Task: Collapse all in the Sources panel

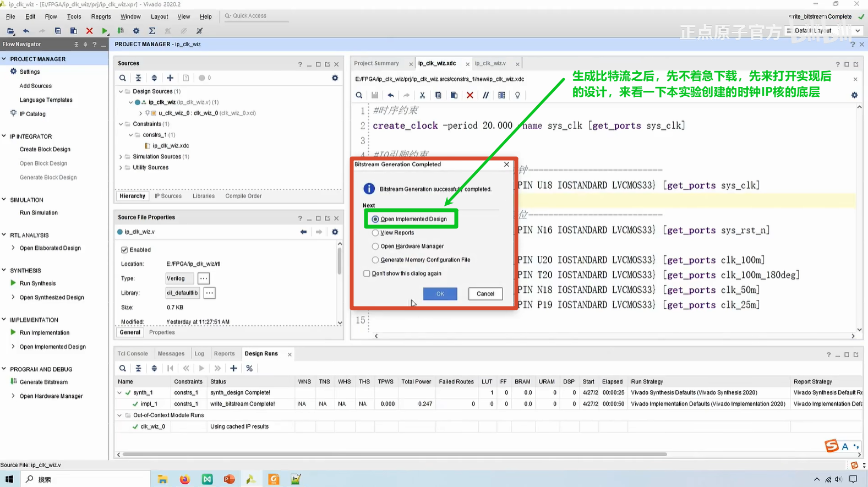Action: pyautogui.click(x=138, y=78)
